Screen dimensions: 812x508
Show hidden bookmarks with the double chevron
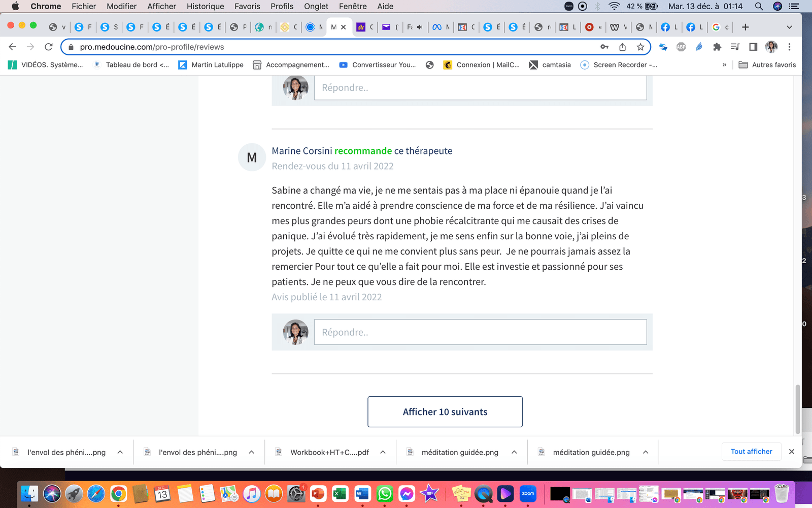coord(724,65)
